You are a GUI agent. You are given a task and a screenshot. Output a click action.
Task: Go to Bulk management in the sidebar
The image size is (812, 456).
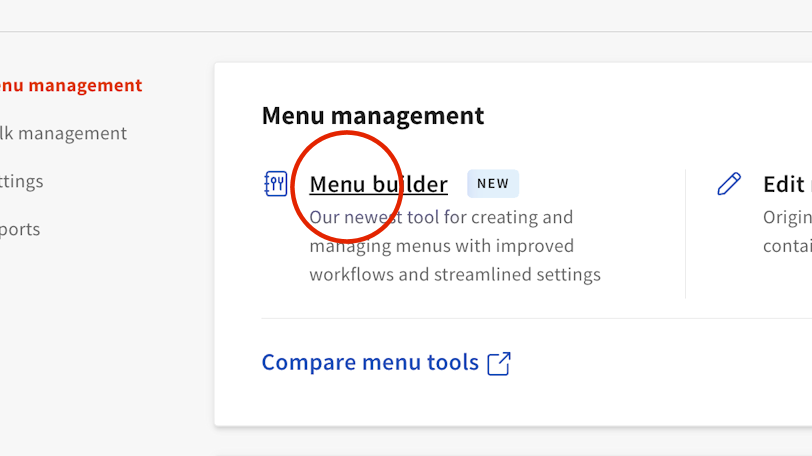pyautogui.click(x=63, y=134)
